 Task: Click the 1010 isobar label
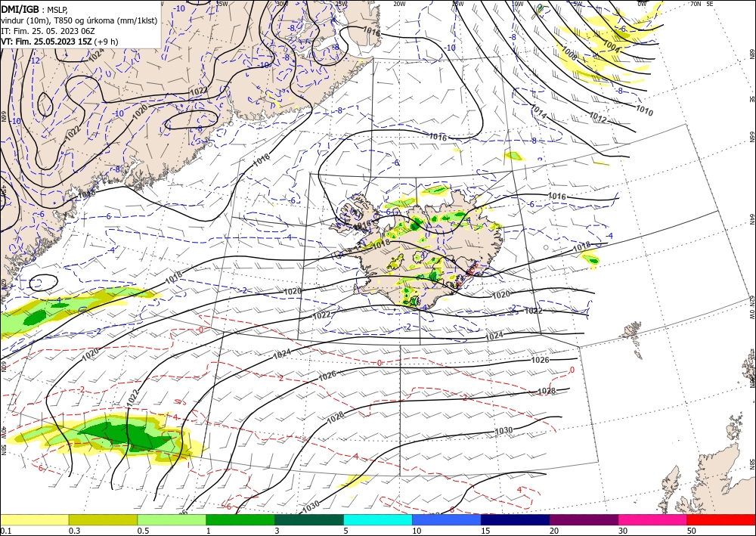tap(644, 110)
